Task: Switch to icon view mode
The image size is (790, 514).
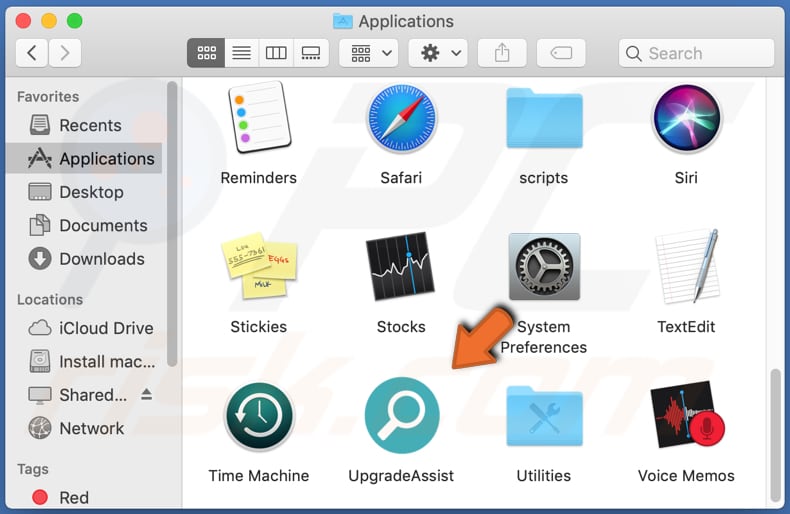Action: point(206,53)
